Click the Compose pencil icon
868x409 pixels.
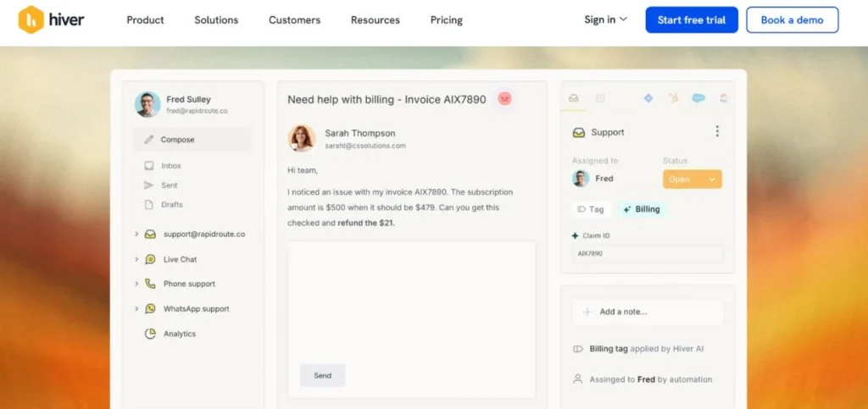149,140
